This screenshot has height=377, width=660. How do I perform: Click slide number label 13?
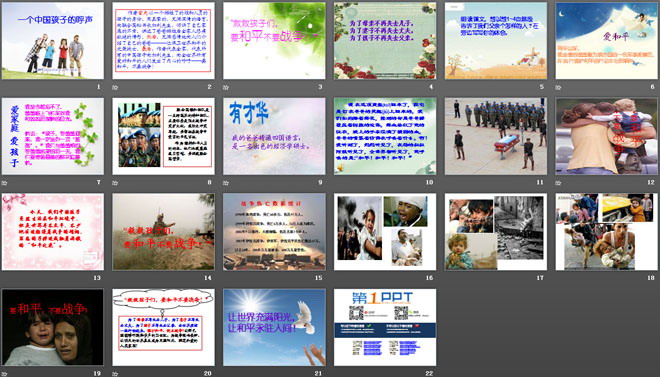(97, 278)
